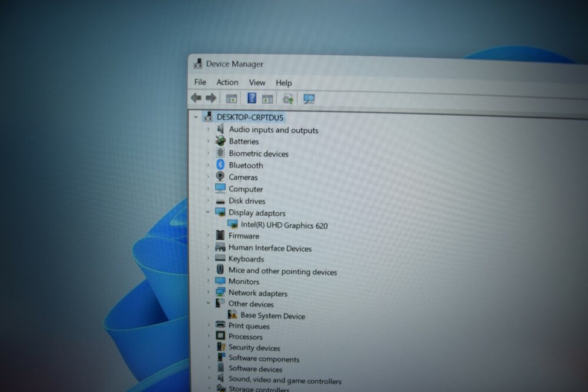Collapse the Other devices category

click(x=208, y=303)
